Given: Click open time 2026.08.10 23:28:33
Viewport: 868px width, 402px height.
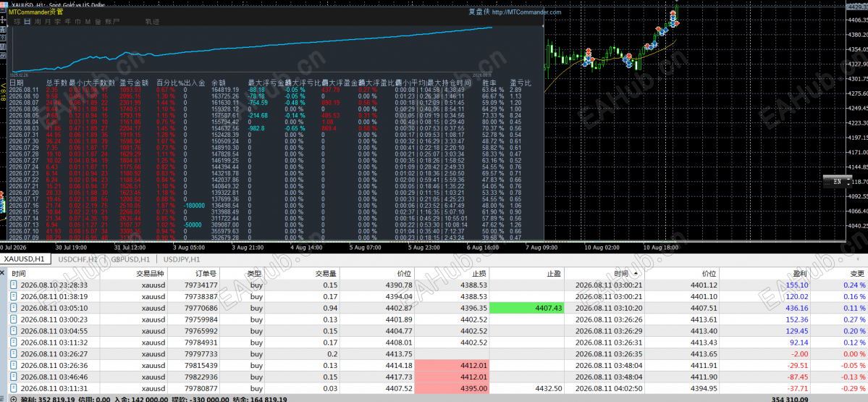Looking at the screenshot, I should pyautogui.click(x=54, y=285).
